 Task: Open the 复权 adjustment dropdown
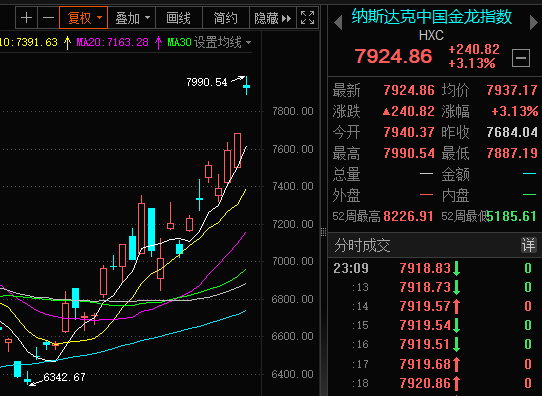(84, 18)
